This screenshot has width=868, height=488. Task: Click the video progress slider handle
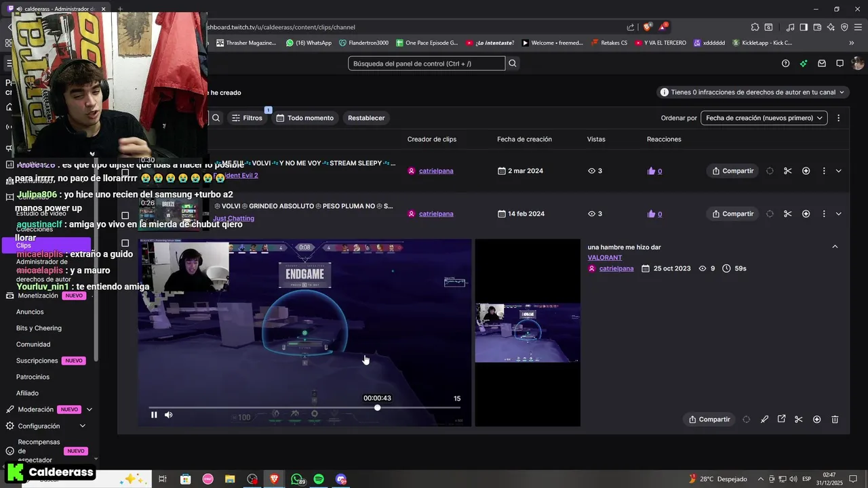pos(377,407)
